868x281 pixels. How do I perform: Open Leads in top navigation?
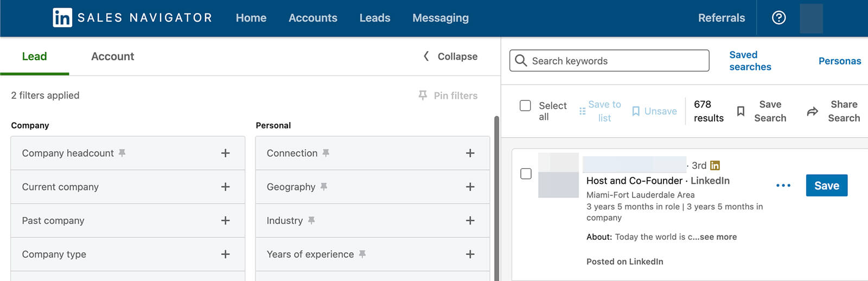(375, 18)
